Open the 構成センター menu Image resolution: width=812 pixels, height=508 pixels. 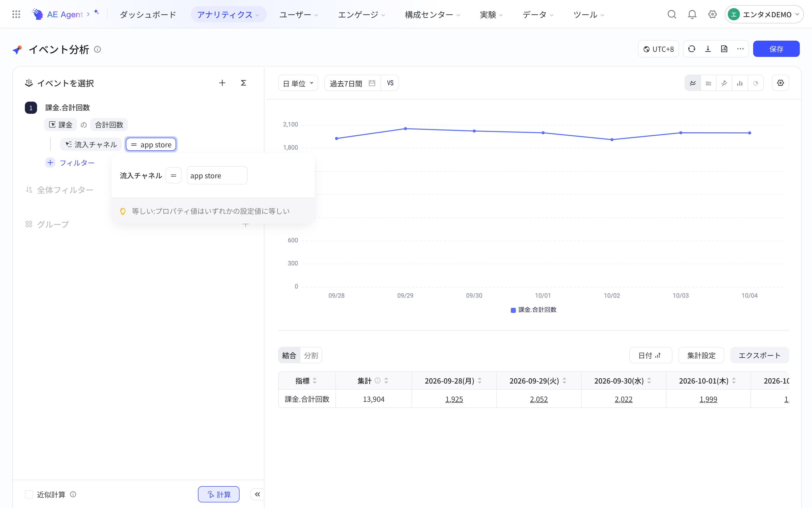432,15
